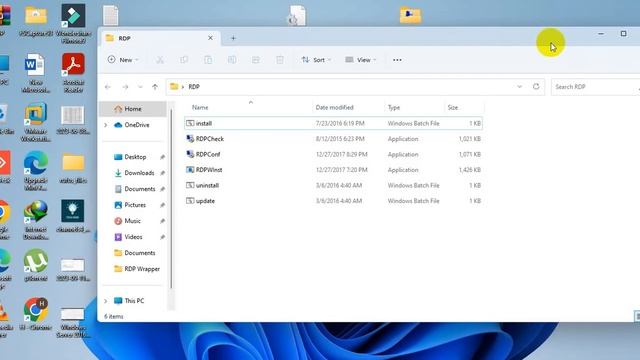Open Downloads in quick access
The image size is (640, 360).
pyautogui.click(x=139, y=173)
